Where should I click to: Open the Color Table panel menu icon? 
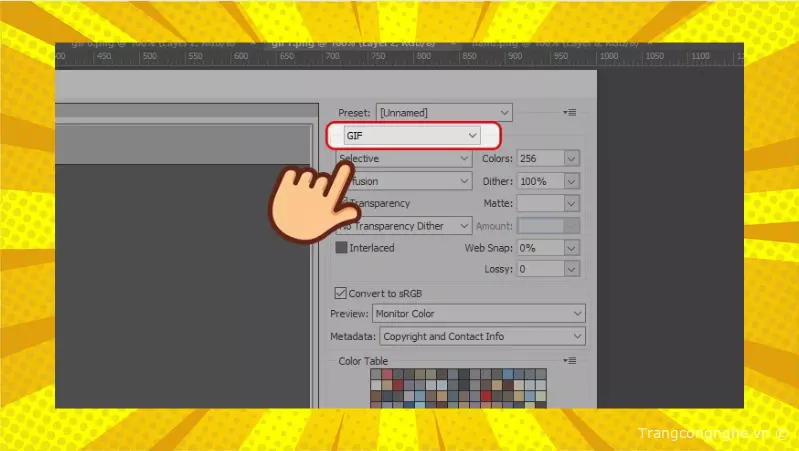[x=570, y=361]
